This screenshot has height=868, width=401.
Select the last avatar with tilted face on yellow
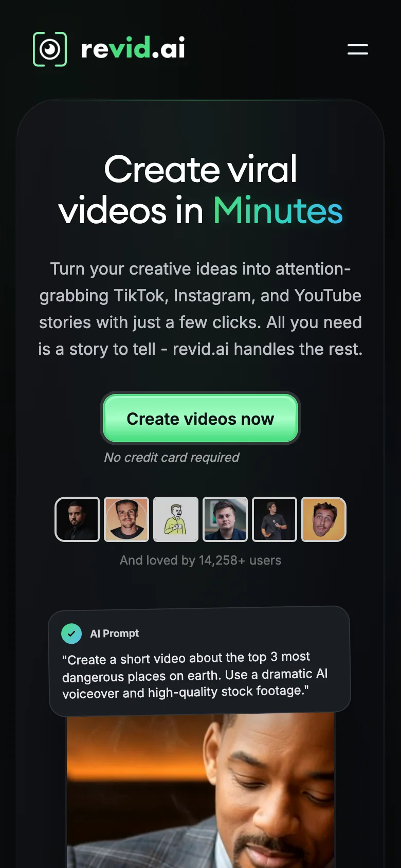point(324,519)
